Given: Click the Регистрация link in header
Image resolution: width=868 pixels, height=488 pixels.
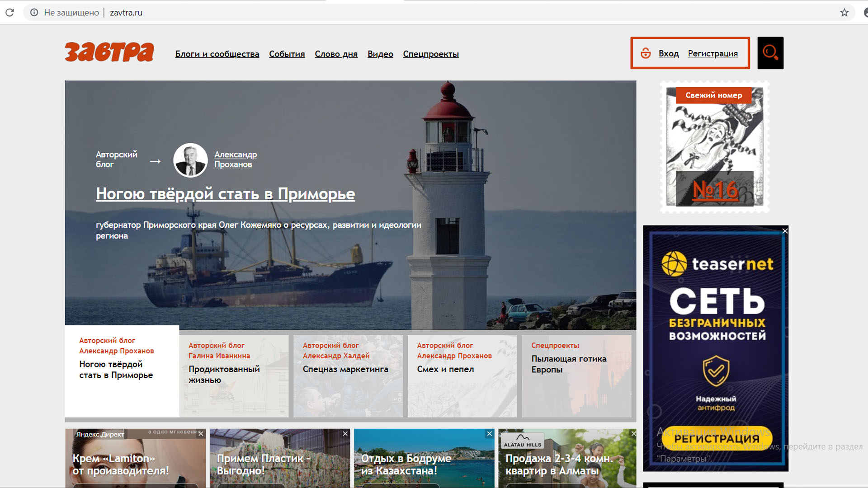Looking at the screenshot, I should point(712,53).
